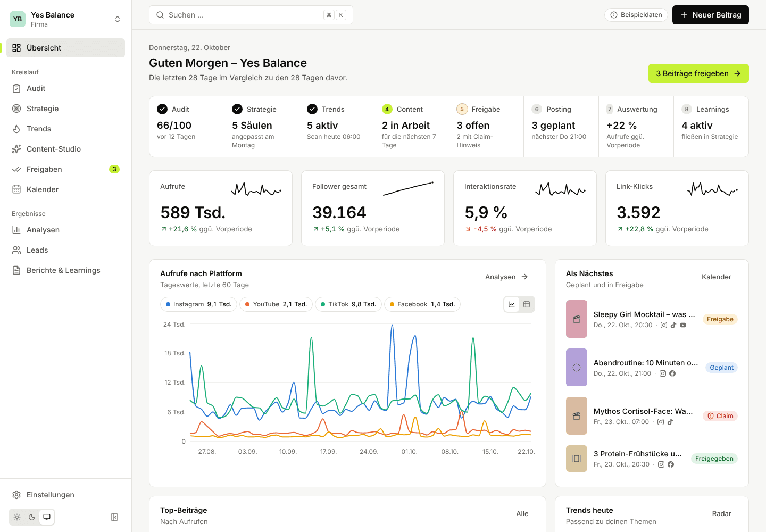The image size is (766, 532).
Task: Open Einstellungen at the sidebar bottom
Action: (65, 495)
